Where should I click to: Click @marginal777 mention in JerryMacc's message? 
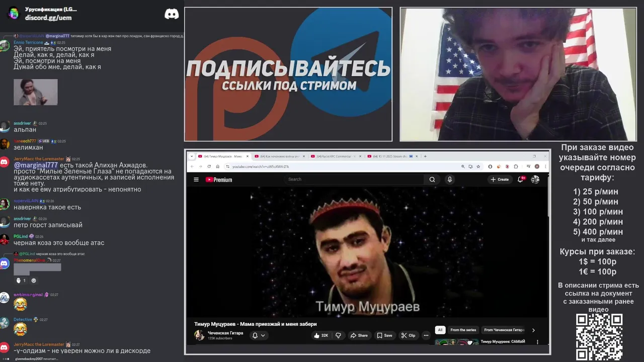pos(36,165)
